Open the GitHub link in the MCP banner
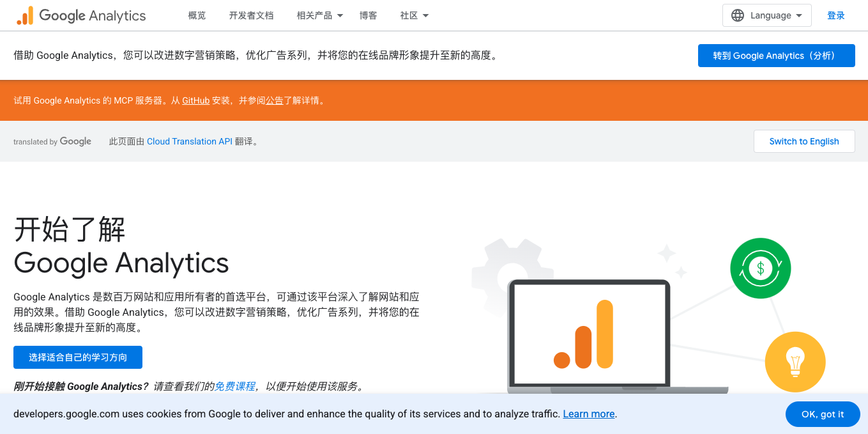 click(x=195, y=100)
